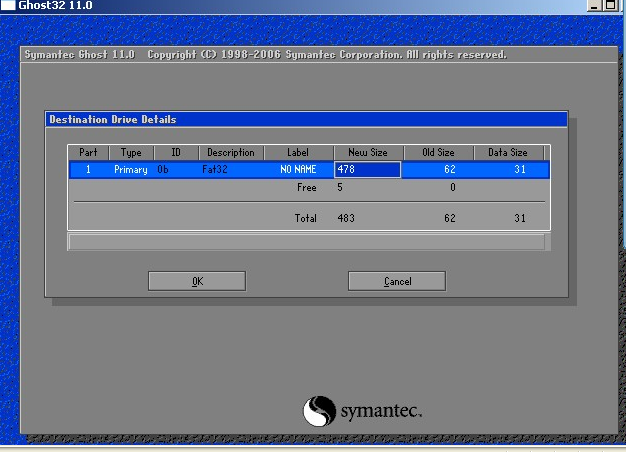Click the Ghost32 window system menu icon

[x=8, y=5]
